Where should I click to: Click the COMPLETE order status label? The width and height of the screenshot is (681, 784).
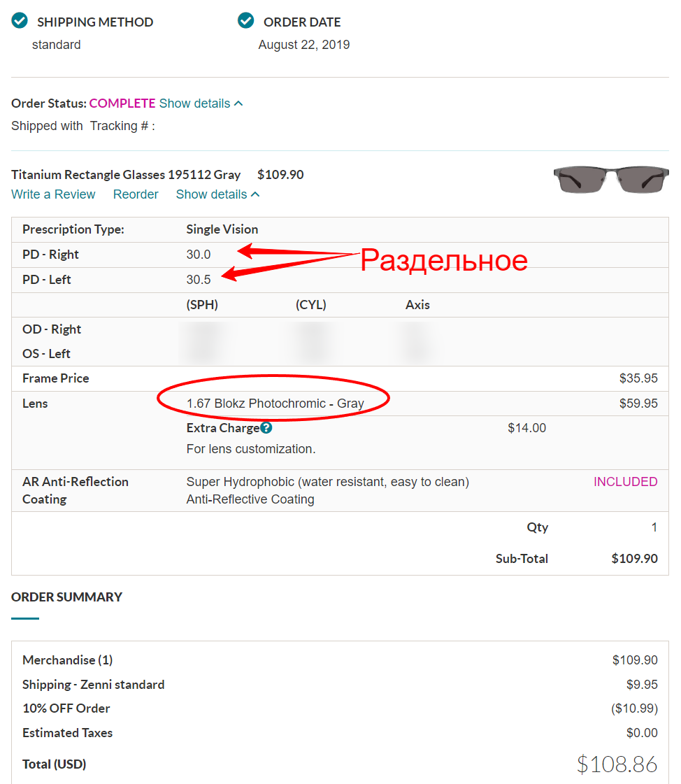[x=122, y=104]
